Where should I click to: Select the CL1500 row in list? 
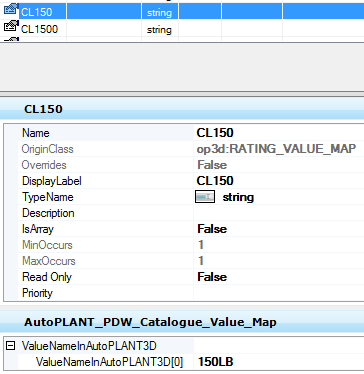click(x=182, y=28)
